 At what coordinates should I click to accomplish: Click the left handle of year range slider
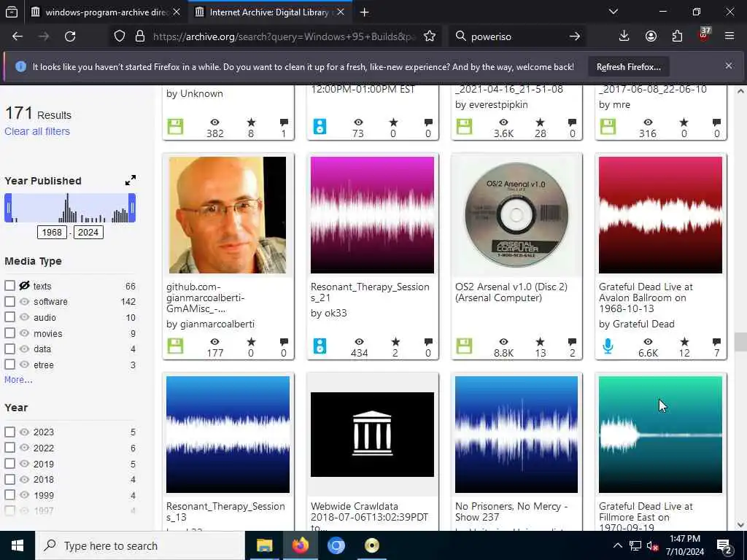click(x=8, y=208)
